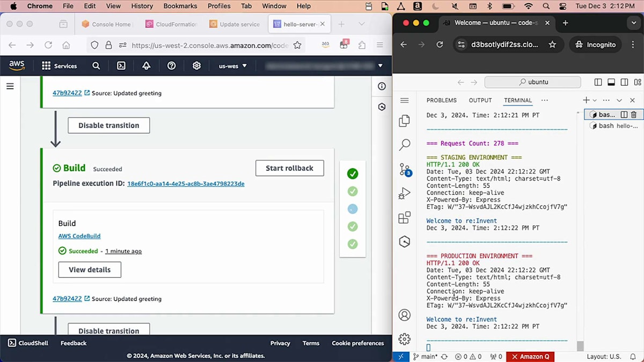Switch to the Update service browser tab
This screenshot has width=644, height=362.
coord(235,24)
